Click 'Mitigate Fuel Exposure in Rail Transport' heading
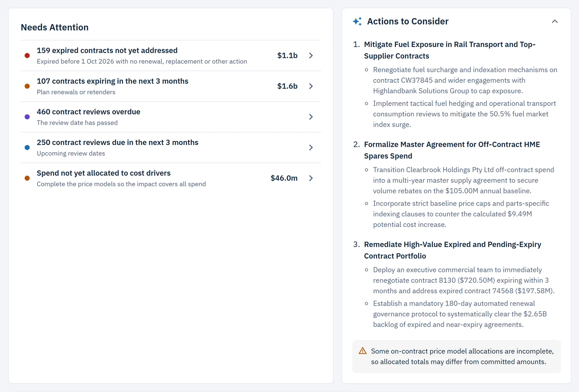Screen dimensions: 579x392 click(450, 50)
